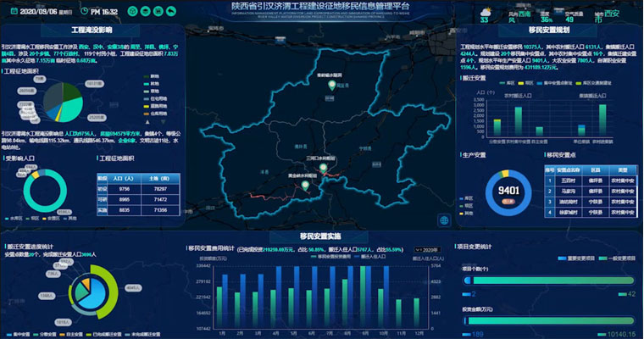Click table cell 8965

(x=124, y=199)
